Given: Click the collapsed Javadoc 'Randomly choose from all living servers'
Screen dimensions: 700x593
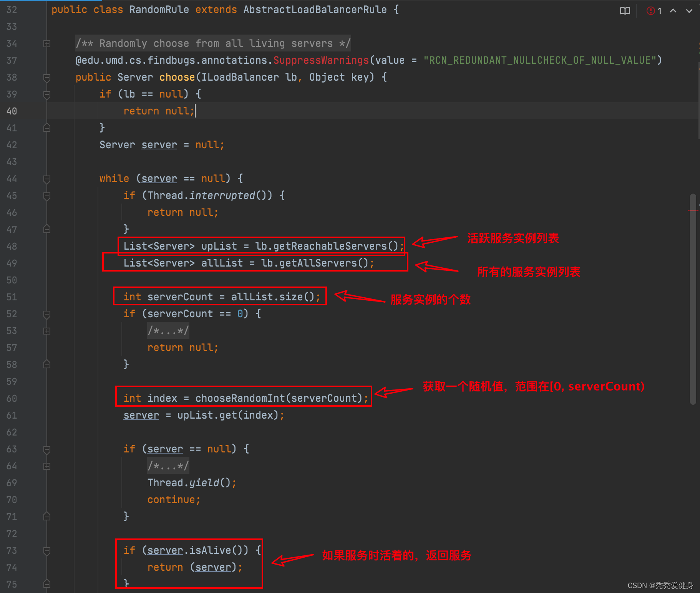Looking at the screenshot, I should [213, 43].
